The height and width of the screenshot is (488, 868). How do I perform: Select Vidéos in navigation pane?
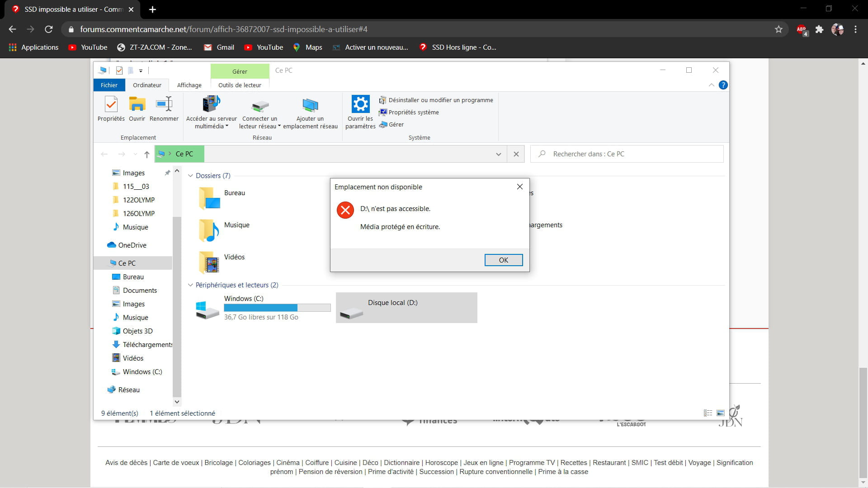pyautogui.click(x=133, y=358)
